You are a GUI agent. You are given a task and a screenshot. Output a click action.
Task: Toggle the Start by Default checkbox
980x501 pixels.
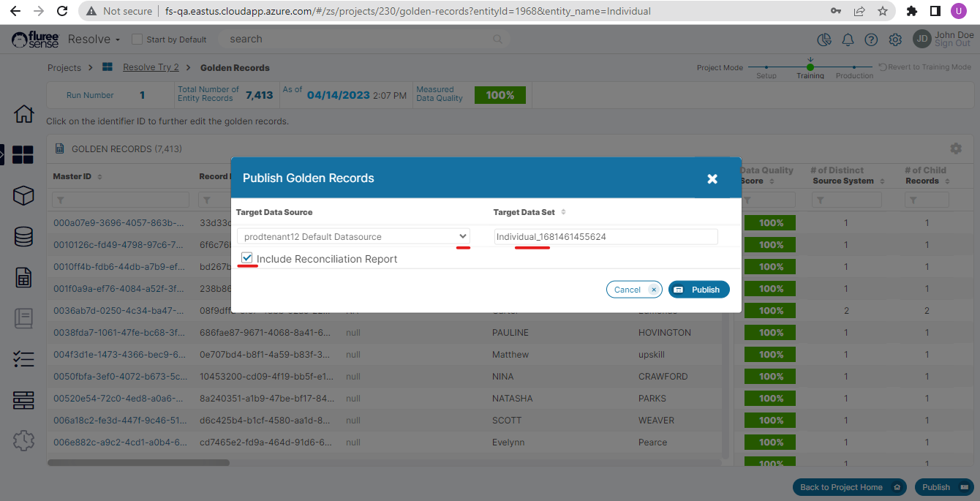point(137,39)
